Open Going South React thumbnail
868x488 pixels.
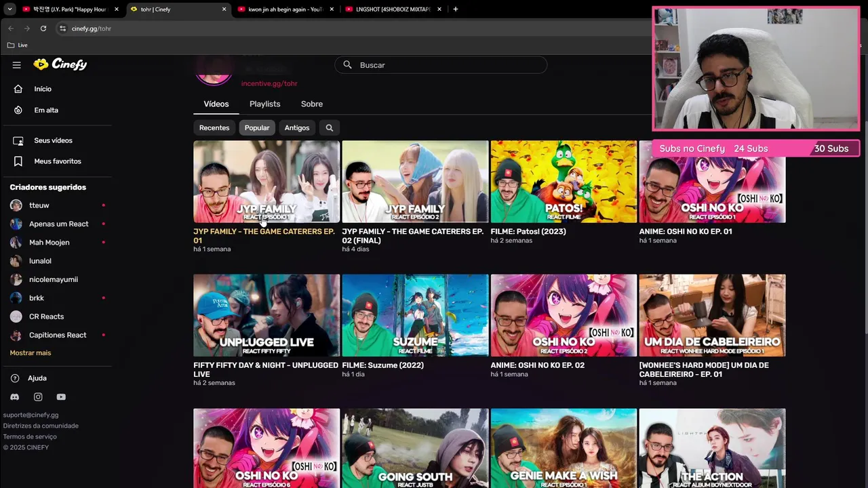[415, 448]
